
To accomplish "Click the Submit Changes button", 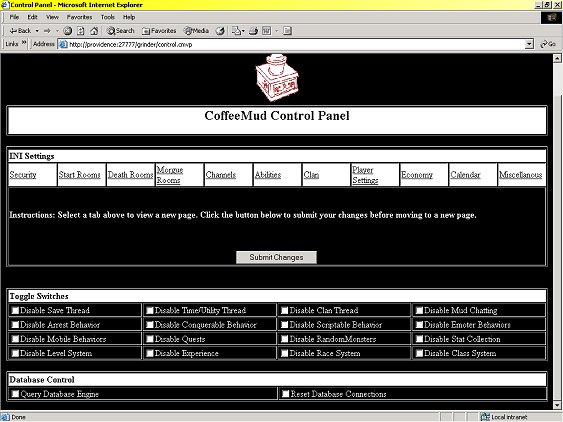I will [x=276, y=257].
